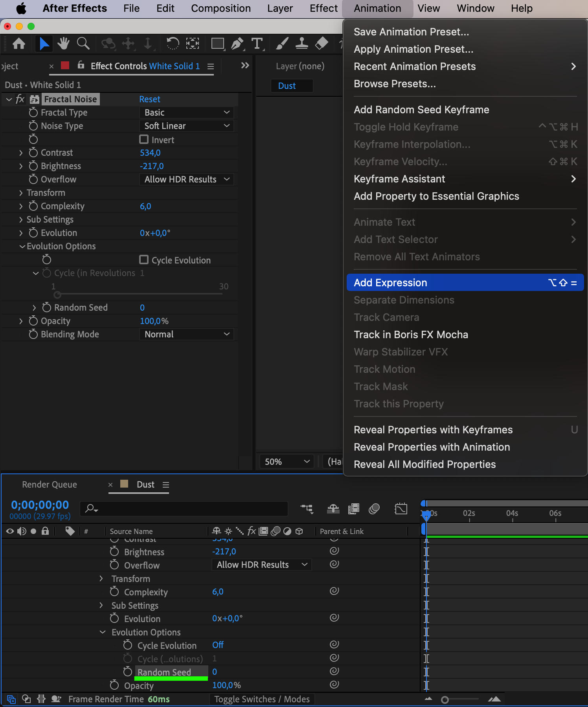Screen dimensions: 588x707
Task: Click the Graph Editor icon in timeline
Action: point(401,509)
